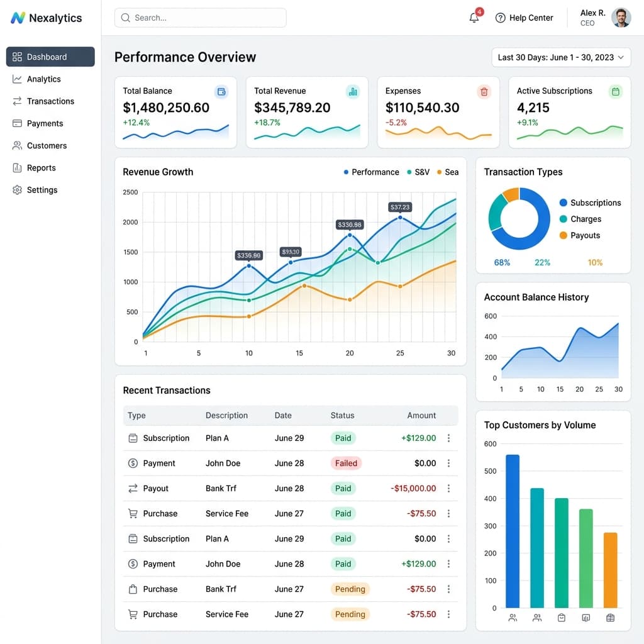
Task: Click the Help Center link
Action: pos(525,18)
